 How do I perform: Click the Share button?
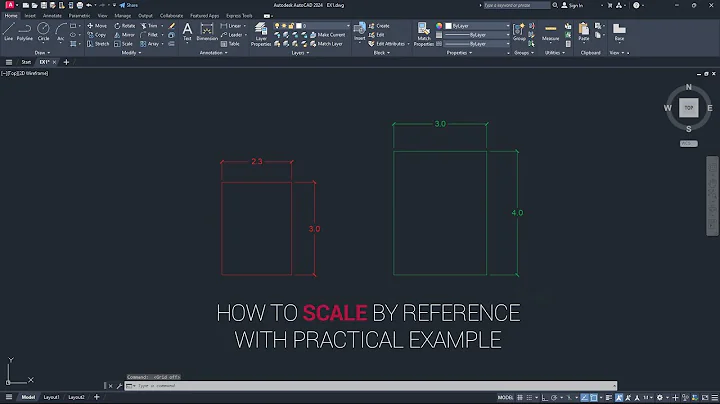(129, 5)
